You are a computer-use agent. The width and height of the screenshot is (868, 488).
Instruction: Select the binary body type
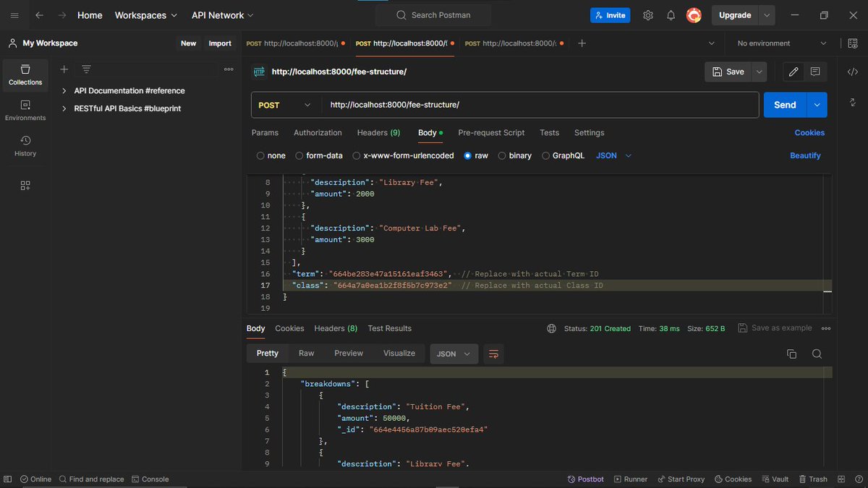click(x=515, y=155)
